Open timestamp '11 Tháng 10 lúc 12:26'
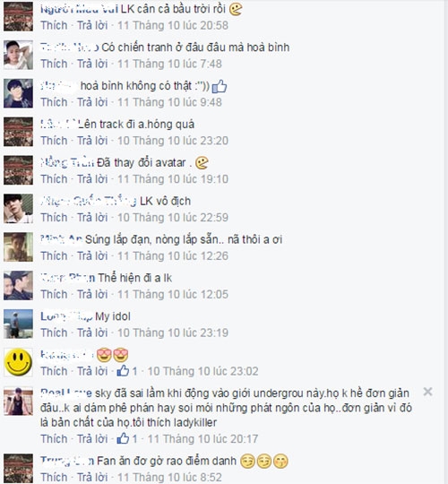Screen dimensions: 448x484 (173, 255)
